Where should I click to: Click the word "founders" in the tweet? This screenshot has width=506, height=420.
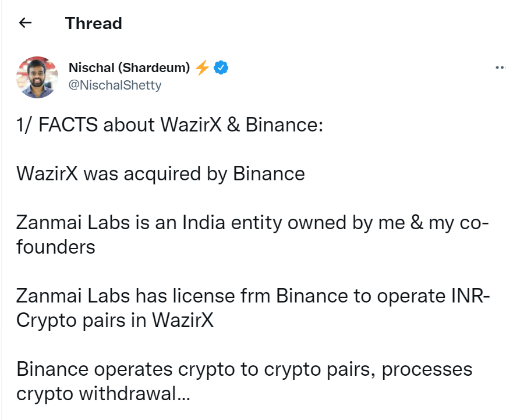(x=56, y=247)
